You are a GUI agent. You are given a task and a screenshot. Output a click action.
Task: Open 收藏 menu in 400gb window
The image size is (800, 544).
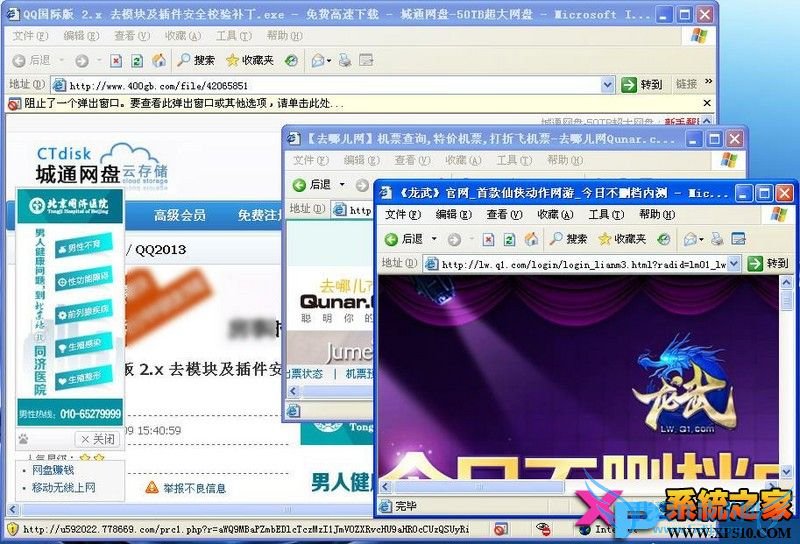(x=183, y=36)
